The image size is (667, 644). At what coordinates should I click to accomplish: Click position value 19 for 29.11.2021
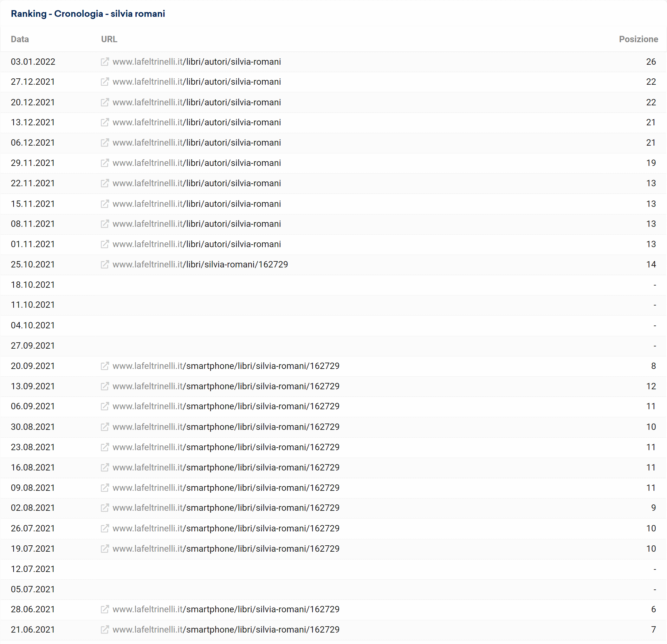coord(651,163)
